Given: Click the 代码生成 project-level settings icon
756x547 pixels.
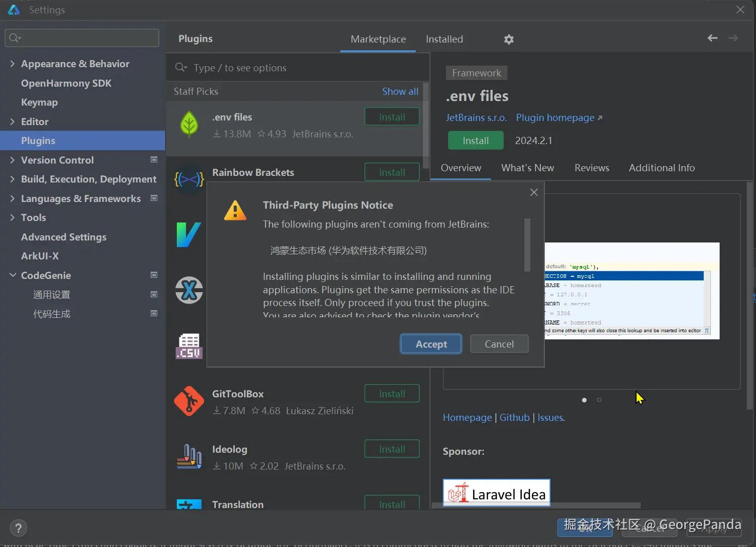Looking at the screenshot, I should [154, 314].
